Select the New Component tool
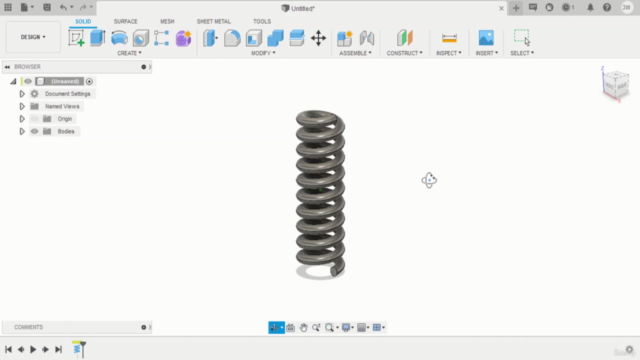Image resolution: width=640 pixels, height=360 pixels. (x=345, y=38)
